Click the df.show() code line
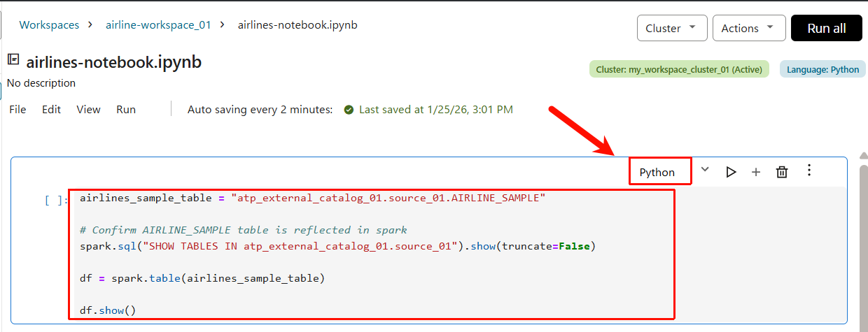 (108, 310)
